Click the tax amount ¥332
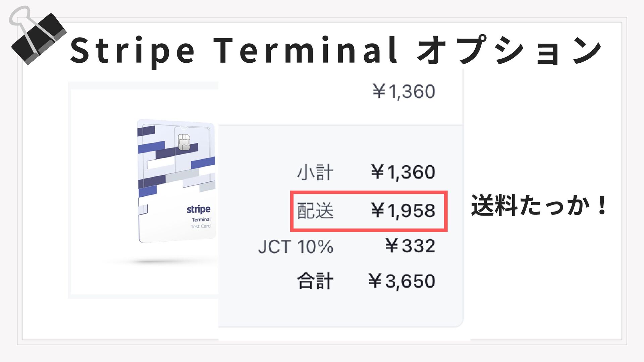The image size is (644, 362). click(410, 246)
